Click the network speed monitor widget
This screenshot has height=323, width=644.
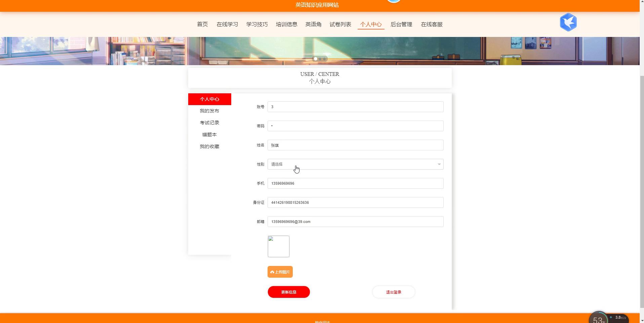coord(608,317)
